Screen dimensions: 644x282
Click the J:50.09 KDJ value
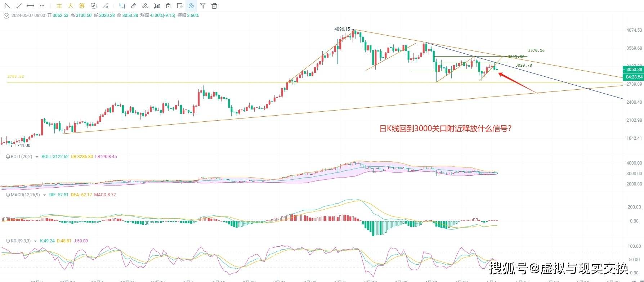(x=81, y=241)
